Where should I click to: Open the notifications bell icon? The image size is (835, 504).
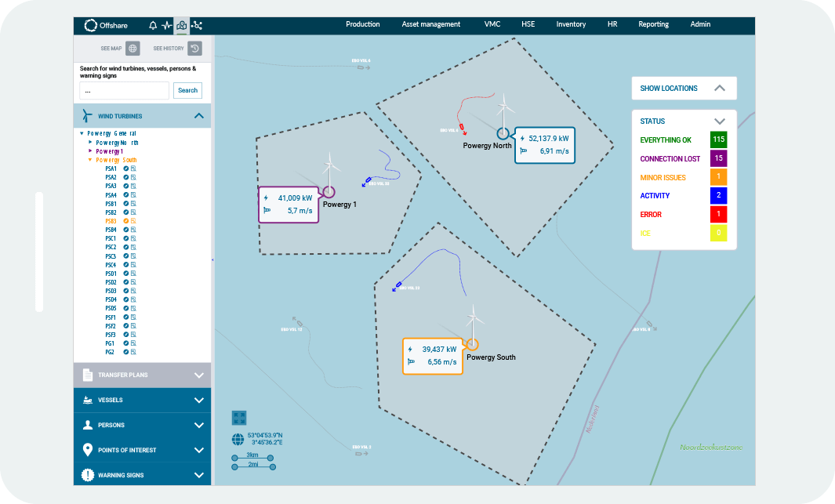(x=153, y=25)
